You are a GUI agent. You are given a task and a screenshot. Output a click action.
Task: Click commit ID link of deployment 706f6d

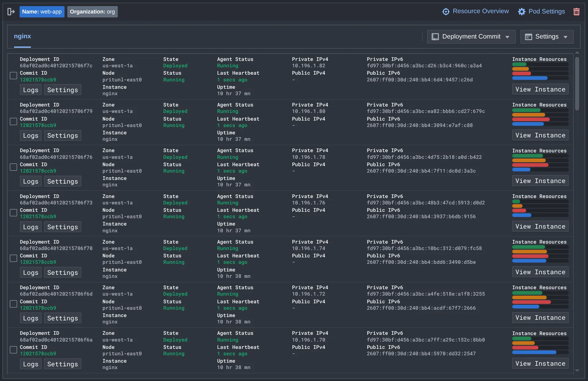tap(38, 308)
